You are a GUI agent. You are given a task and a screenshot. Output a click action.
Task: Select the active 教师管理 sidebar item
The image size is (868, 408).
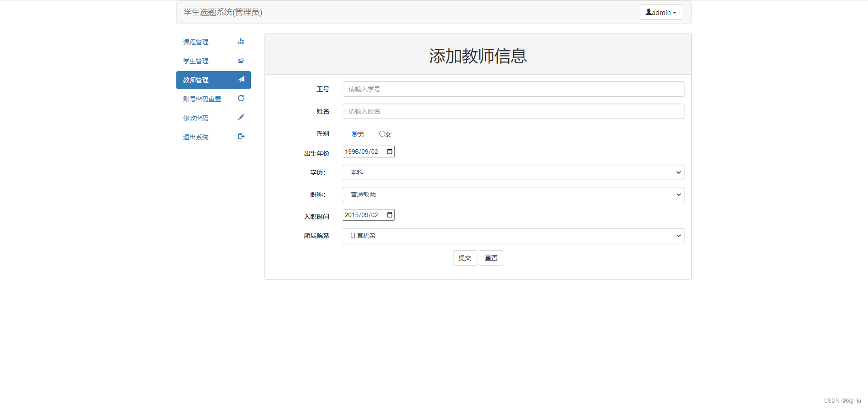[x=213, y=80]
